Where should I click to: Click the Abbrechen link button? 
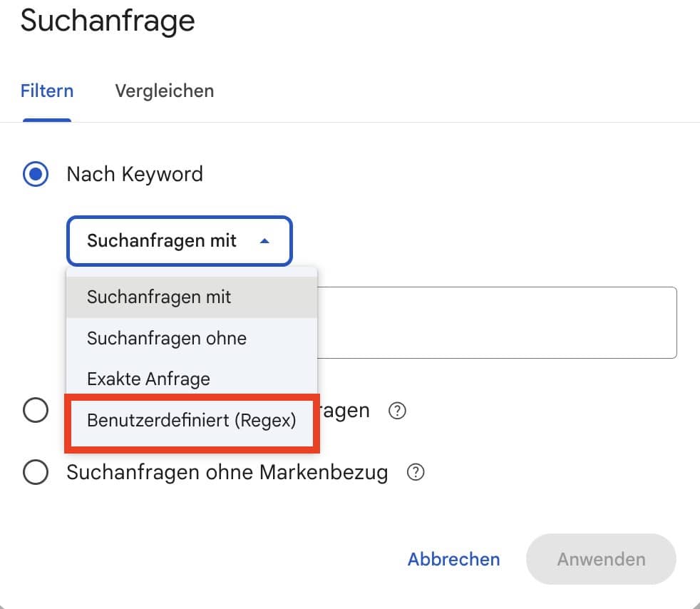tap(453, 559)
